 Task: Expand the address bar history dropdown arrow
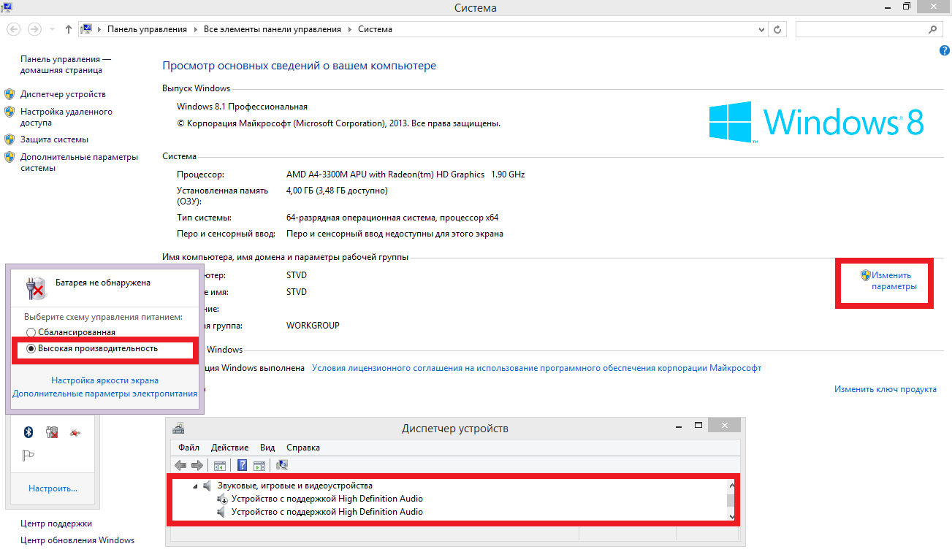[x=762, y=29]
